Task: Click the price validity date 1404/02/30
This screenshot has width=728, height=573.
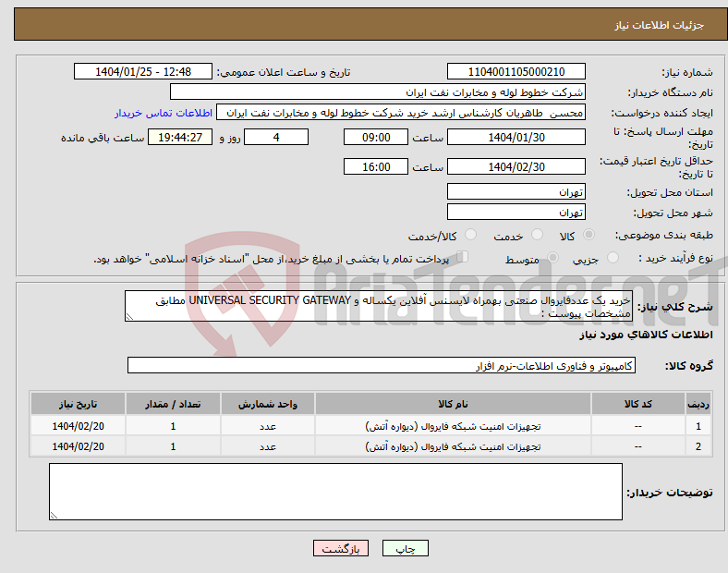Action: coord(516,166)
